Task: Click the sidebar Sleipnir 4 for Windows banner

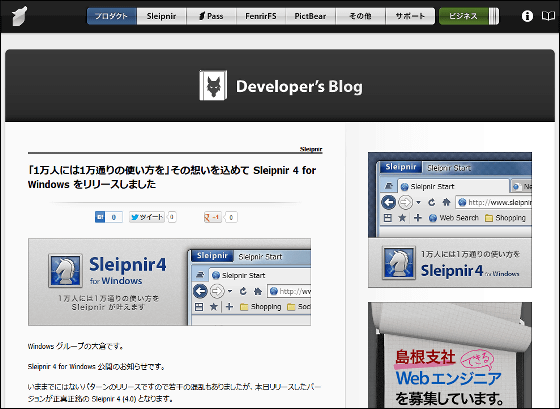Action: click(x=450, y=220)
